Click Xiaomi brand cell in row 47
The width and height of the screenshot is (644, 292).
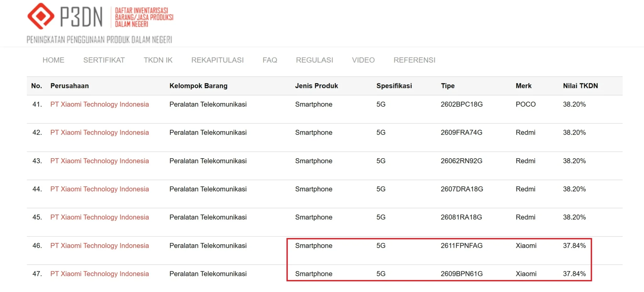(x=526, y=274)
